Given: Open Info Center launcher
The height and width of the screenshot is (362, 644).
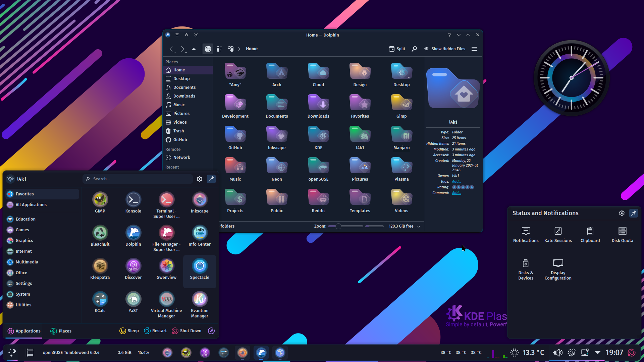Looking at the screenshot, I should click(x=200, y=236).
